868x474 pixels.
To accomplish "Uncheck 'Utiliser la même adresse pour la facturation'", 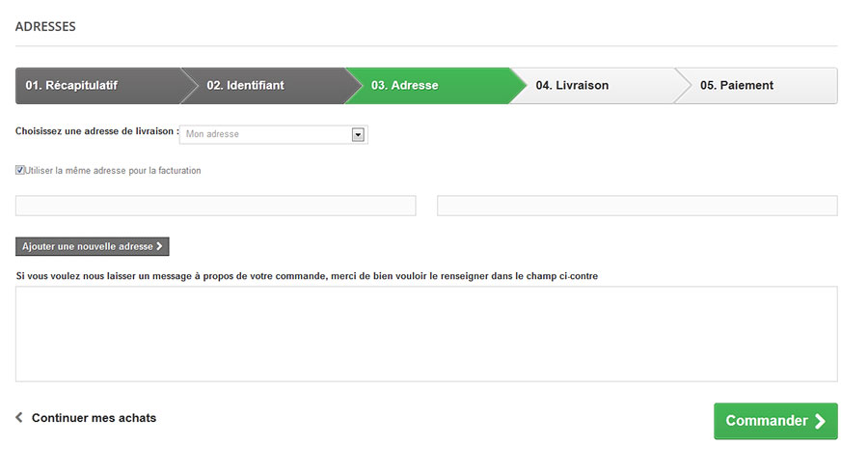I will (x=20, y=170).
